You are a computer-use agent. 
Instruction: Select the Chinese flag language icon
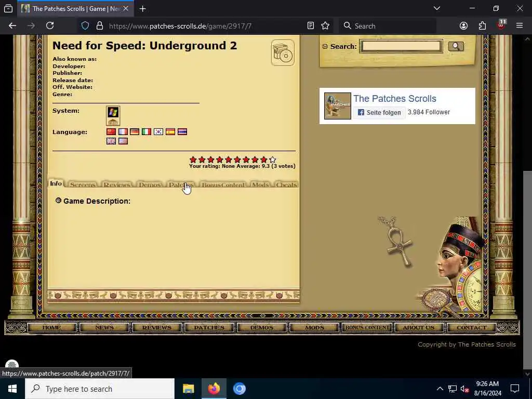click(x=111, y=131)
